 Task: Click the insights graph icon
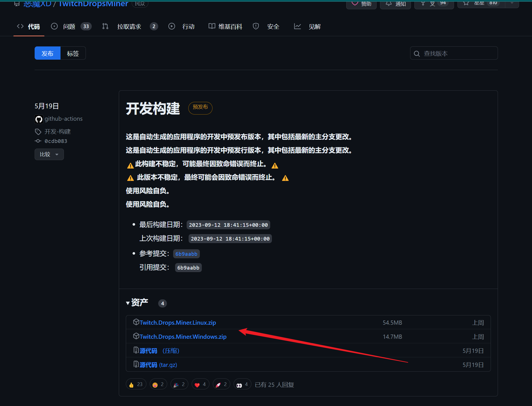click(x=298, y=26)
